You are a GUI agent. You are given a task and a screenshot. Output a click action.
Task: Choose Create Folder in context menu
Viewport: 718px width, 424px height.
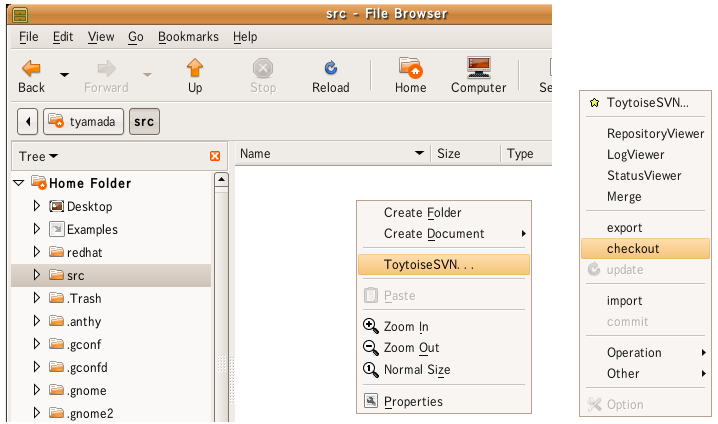point(444,213)
